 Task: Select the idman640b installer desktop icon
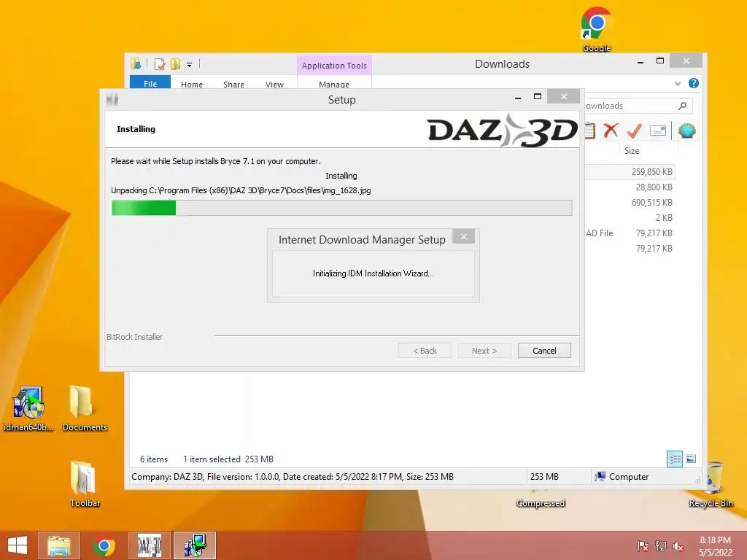(28, 410)
